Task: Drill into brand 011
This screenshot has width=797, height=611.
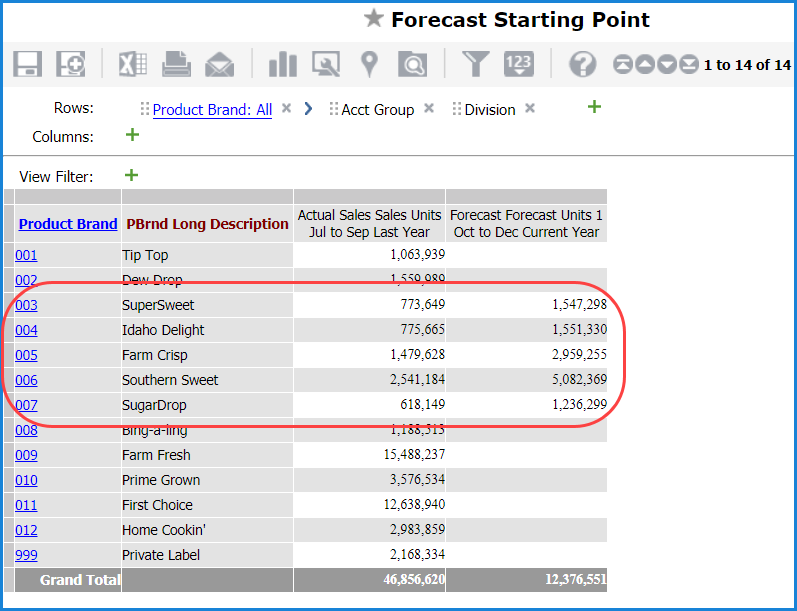Action: point(26,505)
